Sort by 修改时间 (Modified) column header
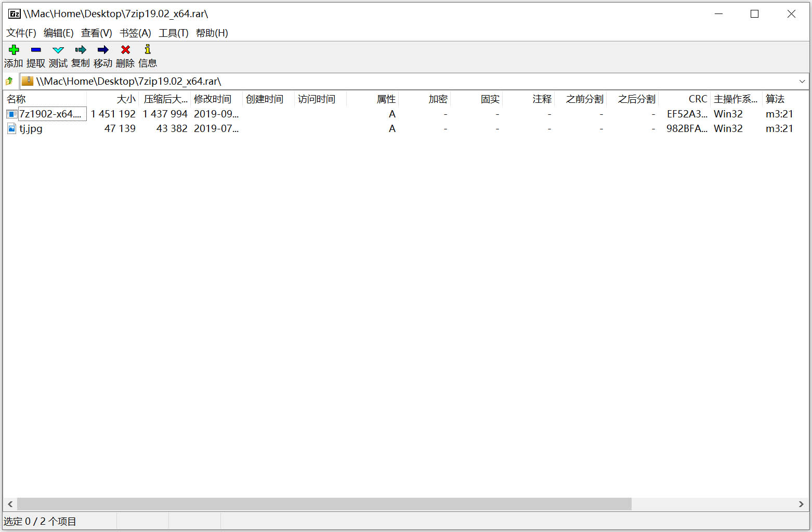The height and width of the screenshot is (532, 812). click(x=217, y=99)
